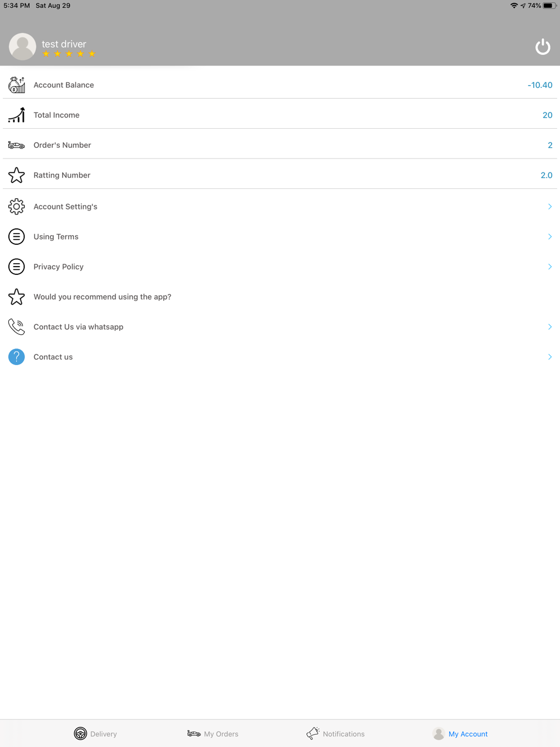
Task: Click the Order's Number car icon
Action: point(16,145)
